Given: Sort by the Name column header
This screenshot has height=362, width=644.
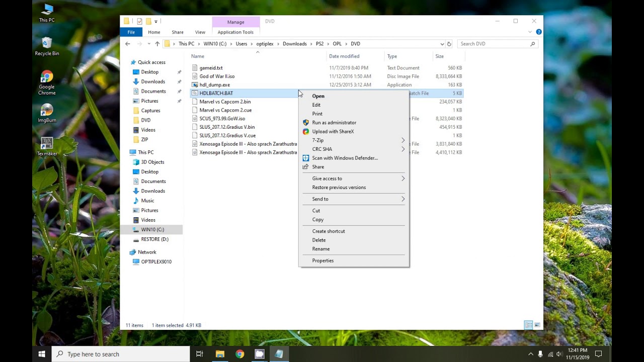Looking at the screenshot, I should coord(257,56).
